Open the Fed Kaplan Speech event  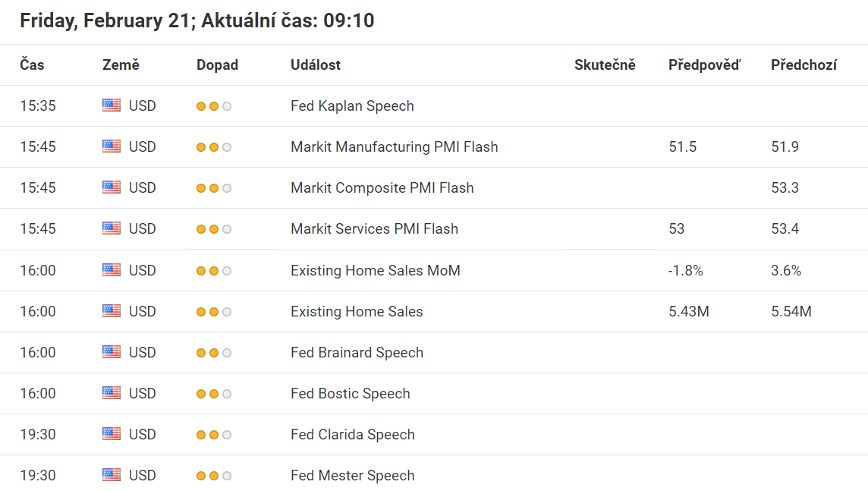pos(352,105)
